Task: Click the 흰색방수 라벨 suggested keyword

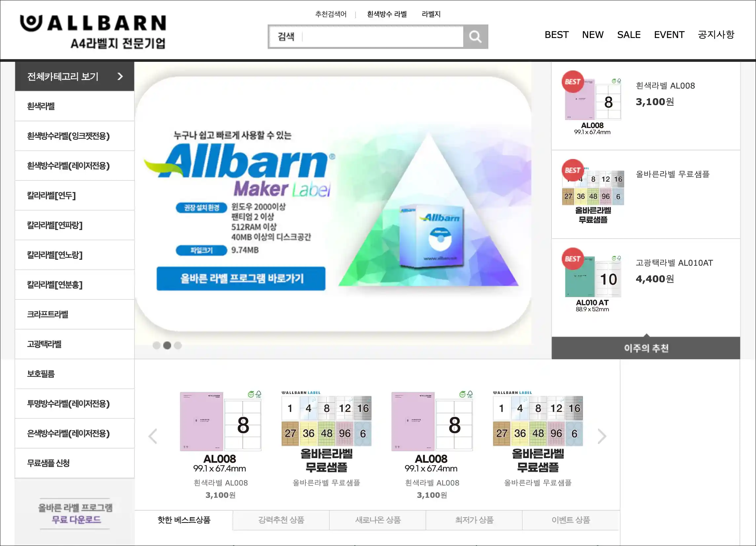Action: click(x=387, y=14)
